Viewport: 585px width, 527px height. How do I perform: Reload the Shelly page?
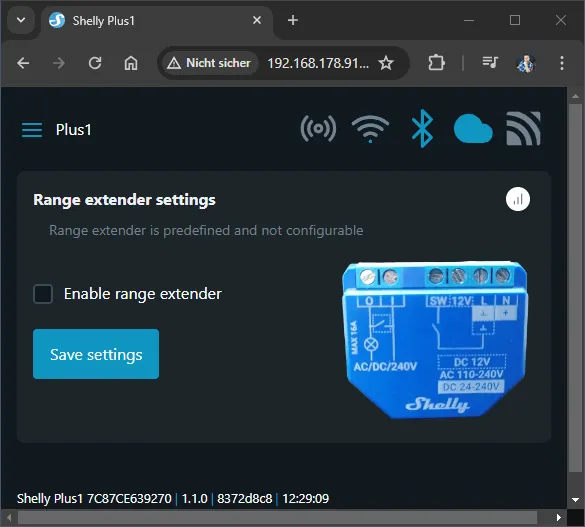[x=95, y=63]
